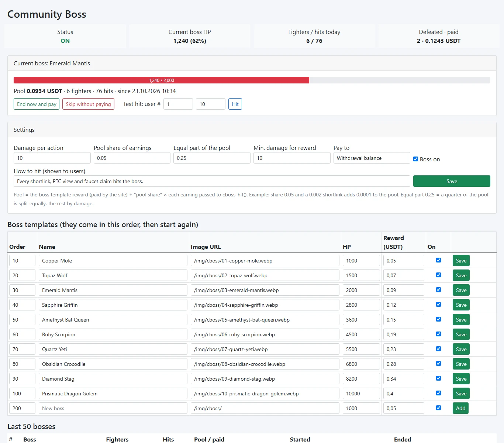Edit the Prismatic Dragon Golem HP field
504x443 pixels.
(x=361, y=394)
